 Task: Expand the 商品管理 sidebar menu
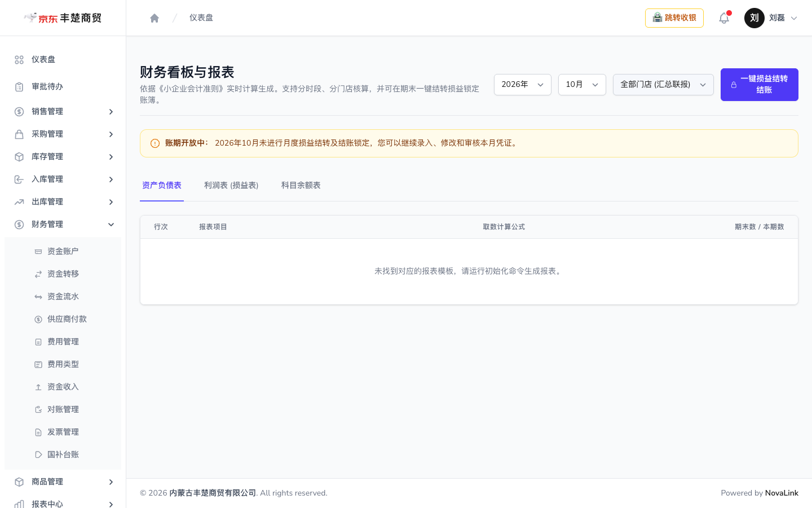tap(63, 482)
